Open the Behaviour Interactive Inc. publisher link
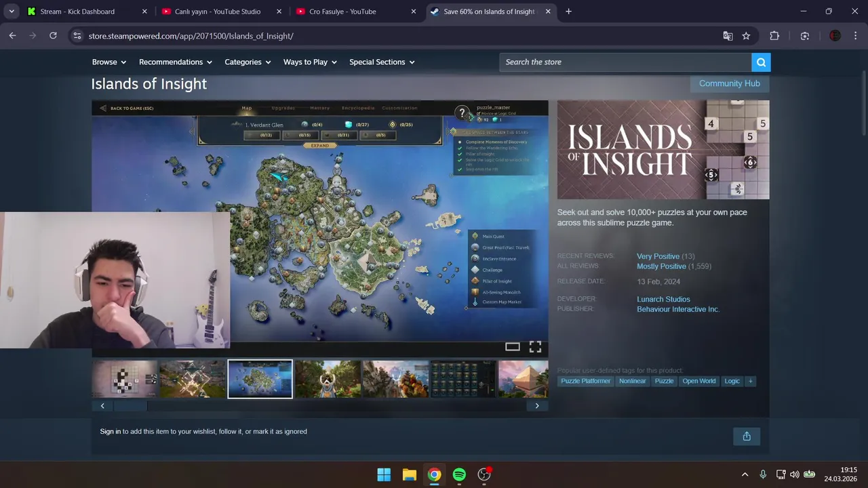The height and width of the screenshot is (488, 868). pos(677,310)
